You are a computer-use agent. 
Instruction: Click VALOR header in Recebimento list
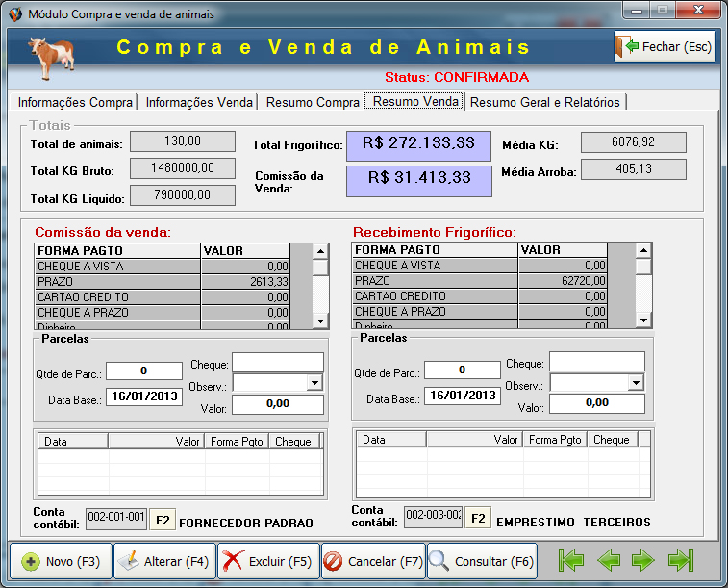click(x=563, y=250)
